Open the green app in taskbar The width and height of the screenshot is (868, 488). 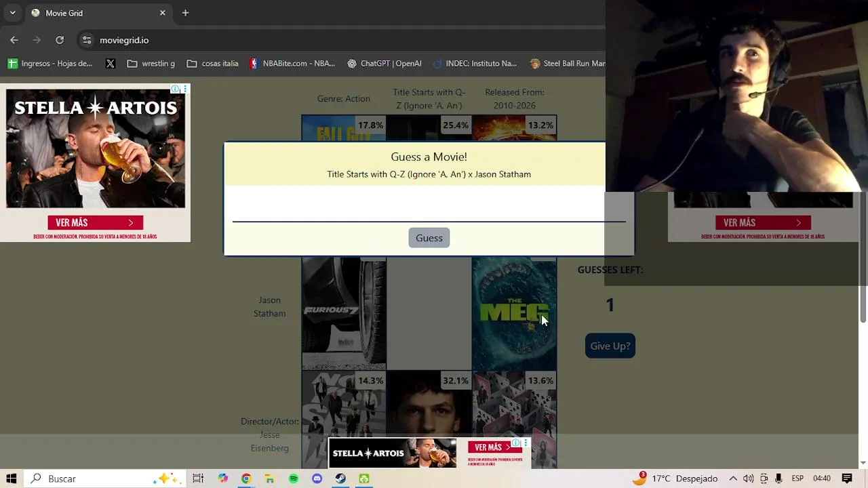point(364,479)
